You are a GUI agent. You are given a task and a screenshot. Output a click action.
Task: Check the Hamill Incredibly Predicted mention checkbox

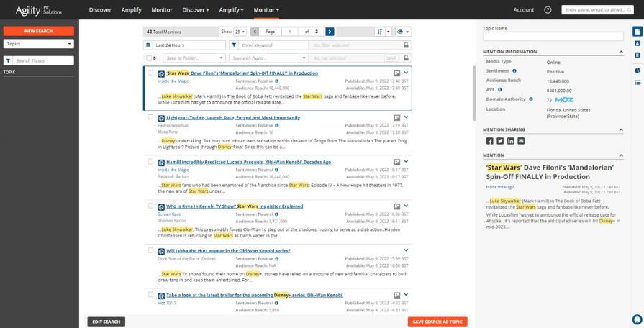coord(150,161)
